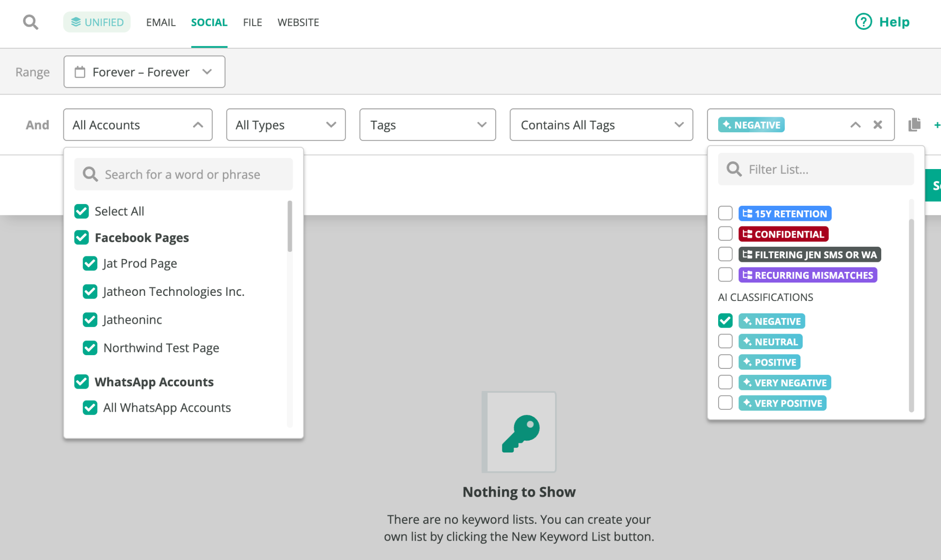Viewport: 941px width, 560px height.
Task: Clear the NEGATIVE tag selection with X
Action: click(x=878, y=124)
